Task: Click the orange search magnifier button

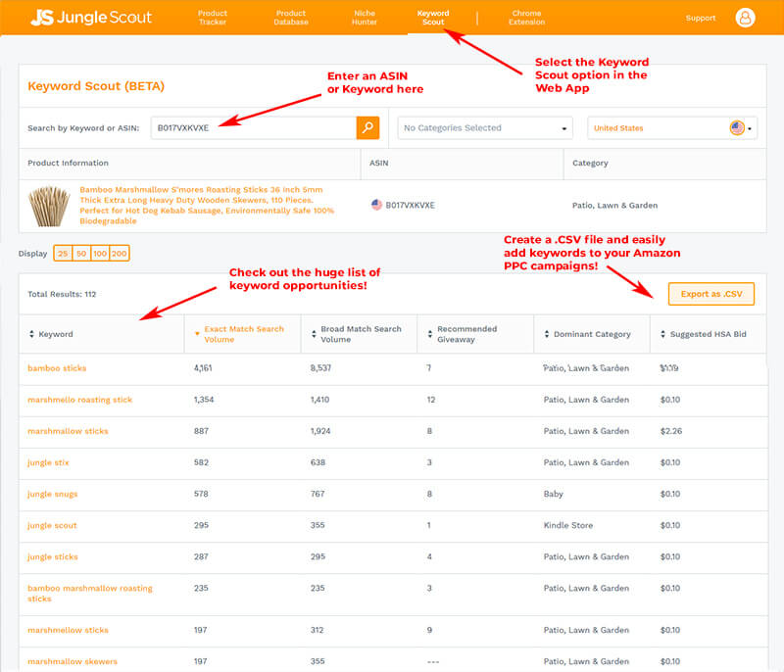Action: pos(367,127)
